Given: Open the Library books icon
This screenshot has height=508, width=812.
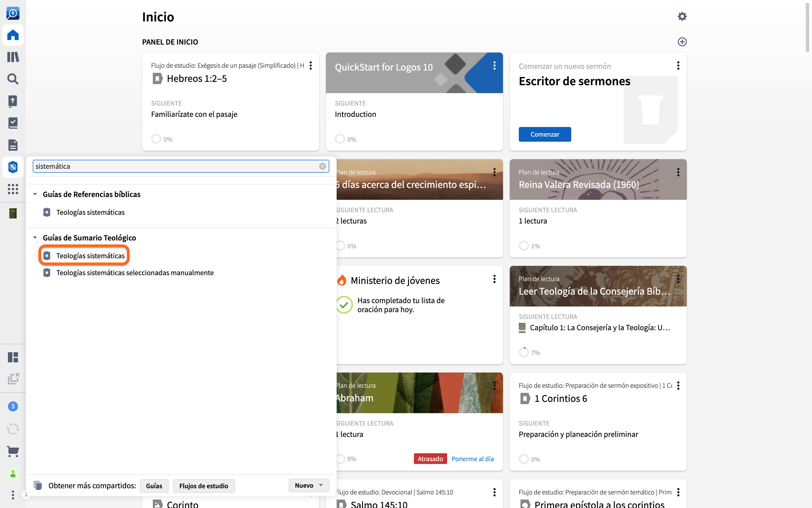Looking at the screenshot, I should tap(13, 57).
